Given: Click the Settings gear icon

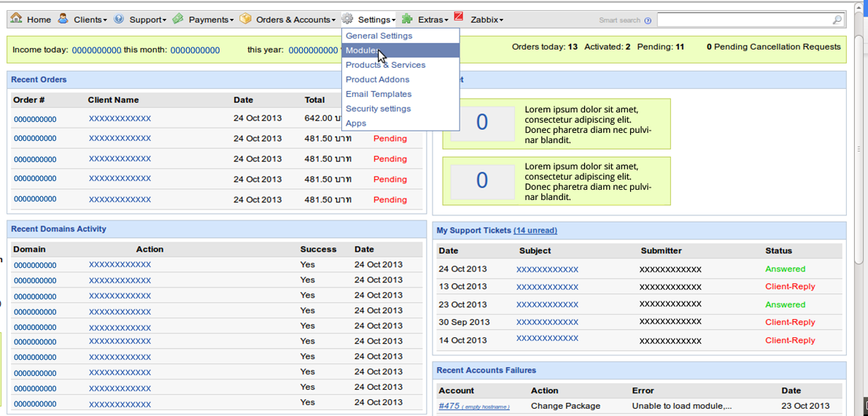Looking at the screenshot, I should [347, 18].
